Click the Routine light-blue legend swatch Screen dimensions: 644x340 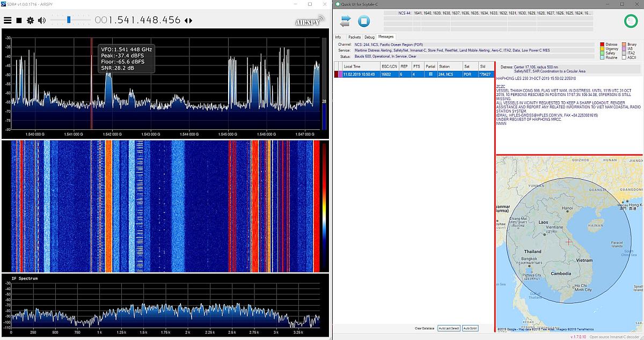pos(602,57)
